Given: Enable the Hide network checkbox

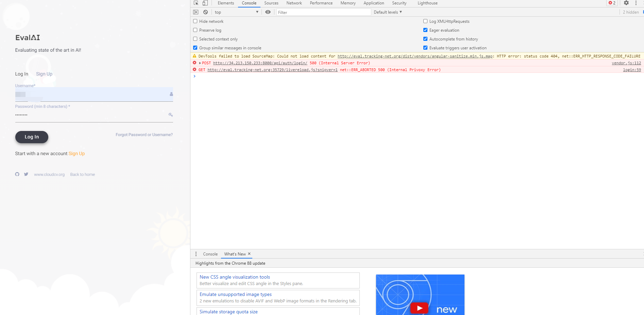Looking at the screenshot, I should point(195,21).
